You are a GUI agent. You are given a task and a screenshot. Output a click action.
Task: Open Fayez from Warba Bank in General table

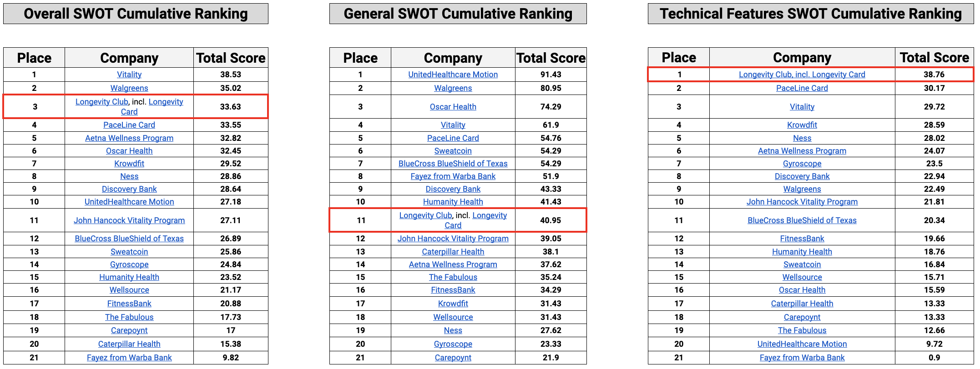click(x=453, y=176)
